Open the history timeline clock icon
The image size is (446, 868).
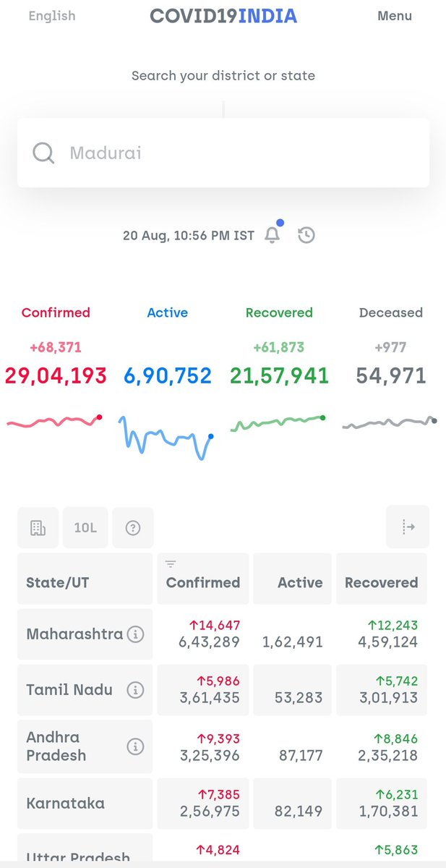pos(306,235)
